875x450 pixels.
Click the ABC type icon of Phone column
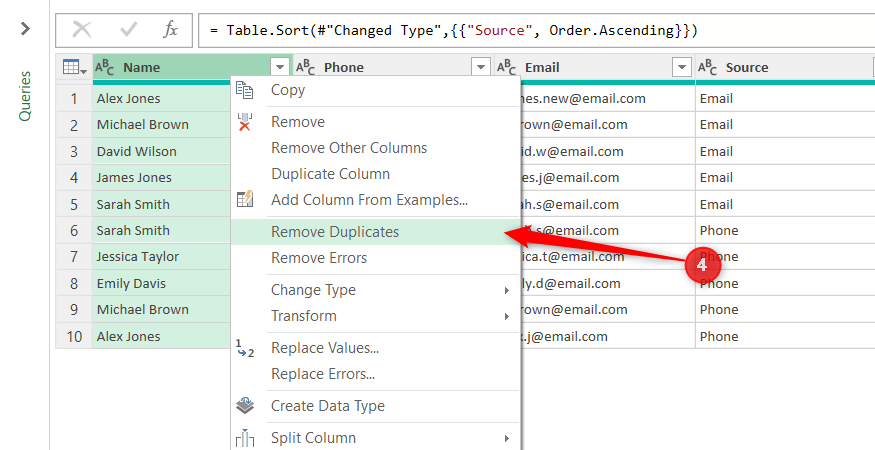[306, 68]
